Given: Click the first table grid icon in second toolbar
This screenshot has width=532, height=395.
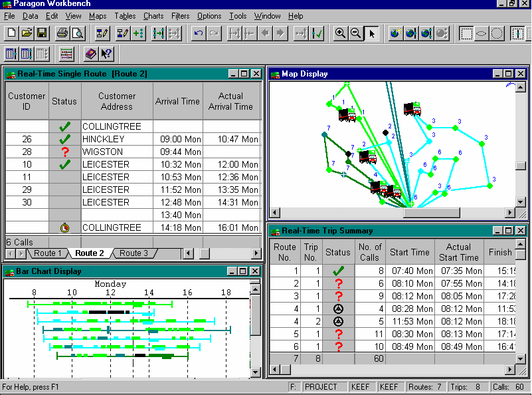Looking at the screenshot, I should [11, 54].
